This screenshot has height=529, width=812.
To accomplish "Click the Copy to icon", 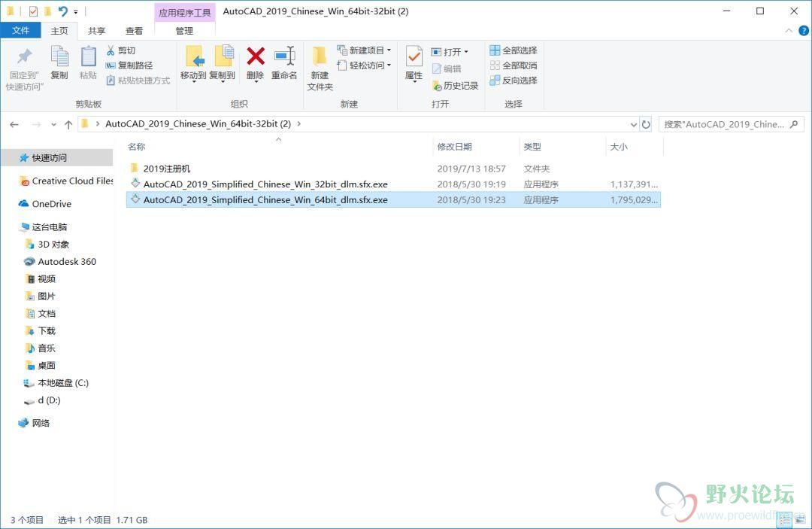I will pyautogui.click(x=224, y=56).
